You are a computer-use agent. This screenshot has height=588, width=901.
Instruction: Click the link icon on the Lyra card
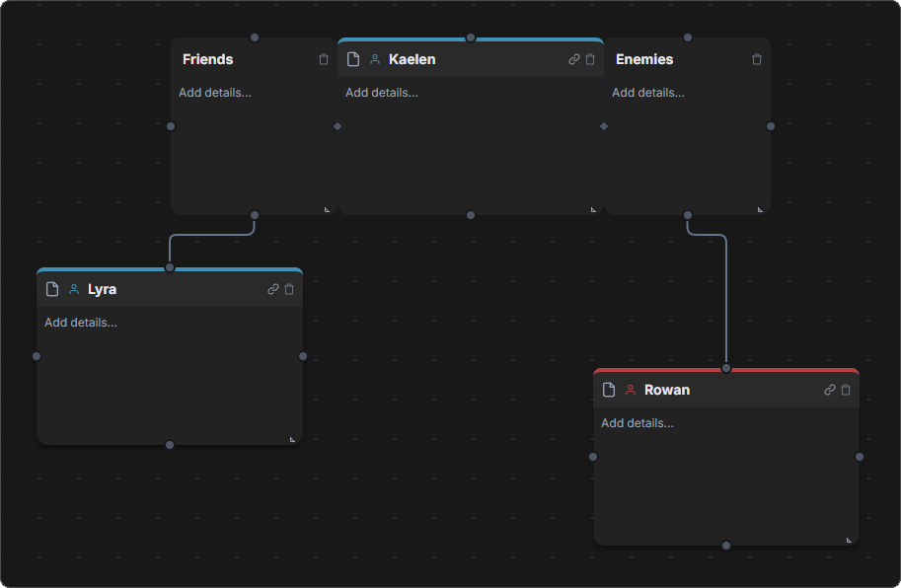[271, 289]
